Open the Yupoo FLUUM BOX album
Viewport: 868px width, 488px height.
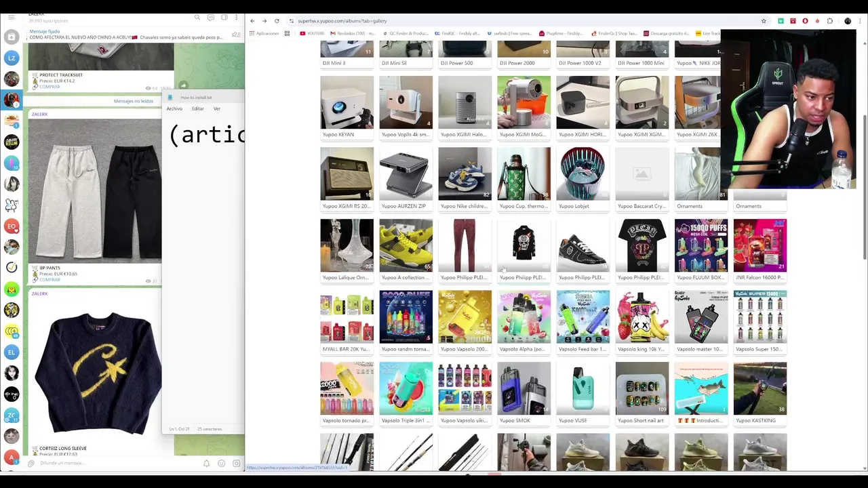pyautogui.click(x=701, y=250)
